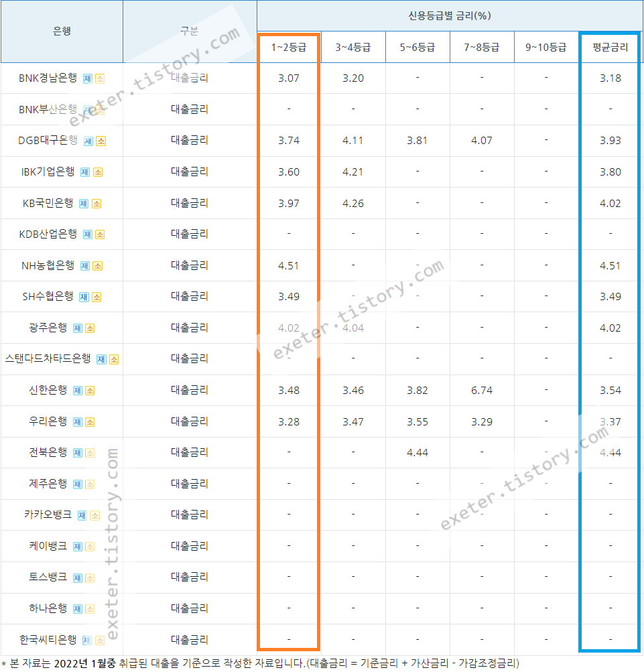This screenshot has width=644, height=672.
Task: Click the 소 icon in the 우리은행 row
Action: pyautogui.click(x=90, y=422)
